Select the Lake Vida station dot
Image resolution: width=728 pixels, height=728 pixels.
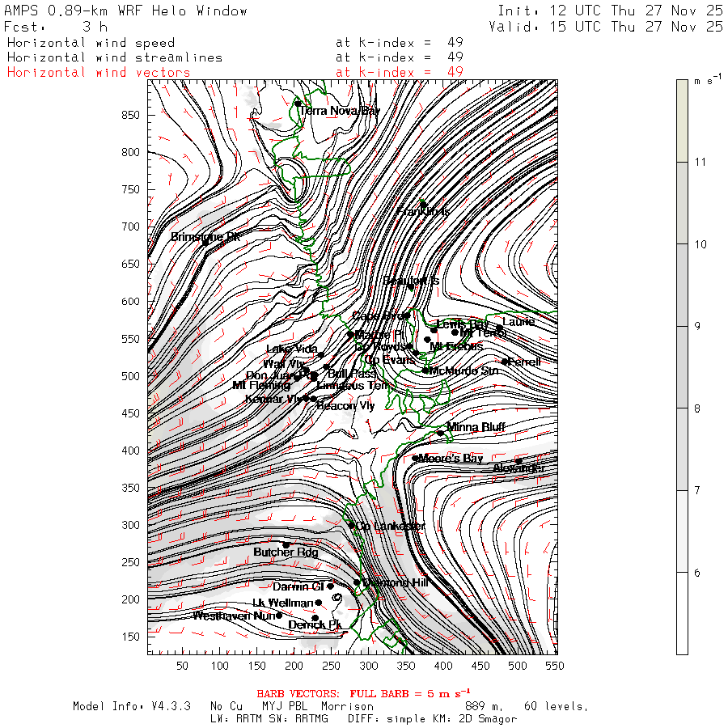click(x=321, y=355)
